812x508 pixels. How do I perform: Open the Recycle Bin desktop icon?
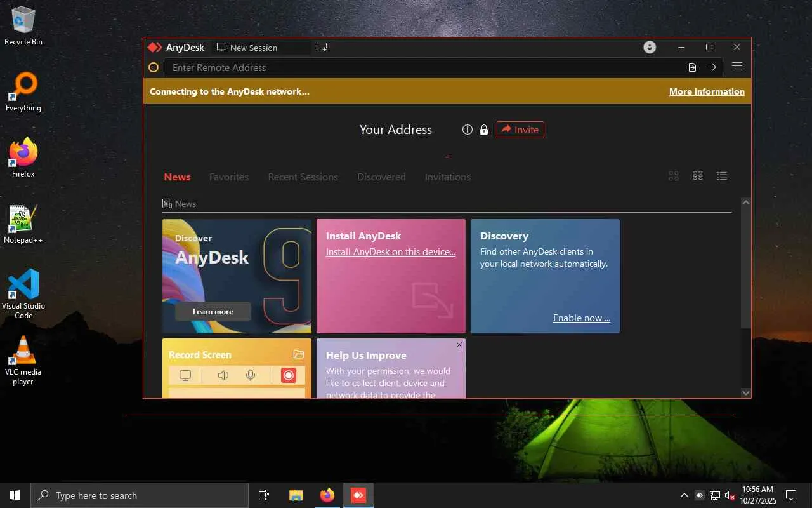(23, 27)
